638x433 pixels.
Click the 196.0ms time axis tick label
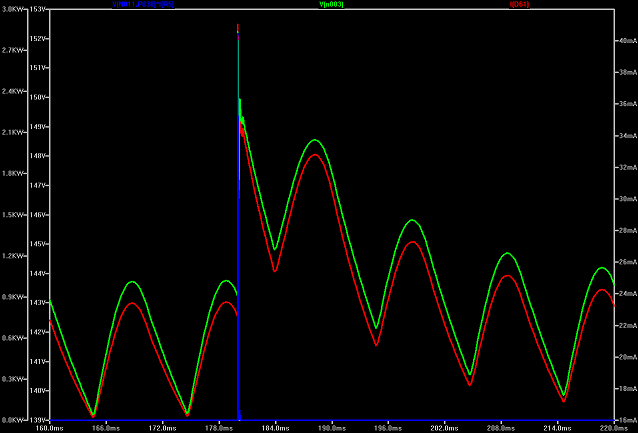(x=378, y=427)
